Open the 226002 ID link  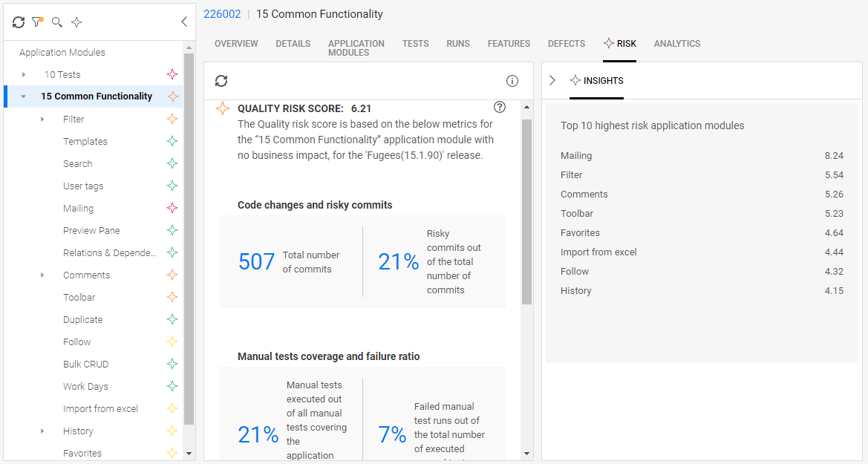pos(222,14)
